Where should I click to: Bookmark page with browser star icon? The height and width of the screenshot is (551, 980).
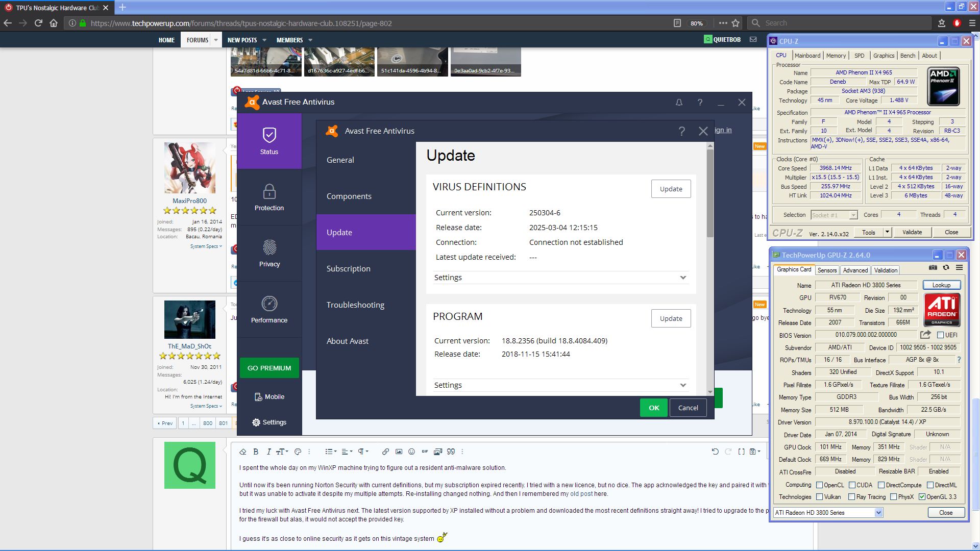(736, 23)
